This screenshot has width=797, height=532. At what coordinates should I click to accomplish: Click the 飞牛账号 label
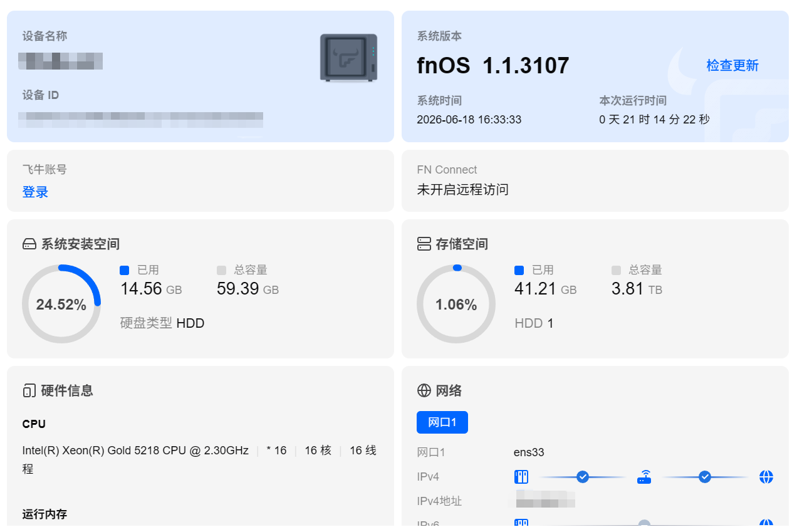click(44, 169)
